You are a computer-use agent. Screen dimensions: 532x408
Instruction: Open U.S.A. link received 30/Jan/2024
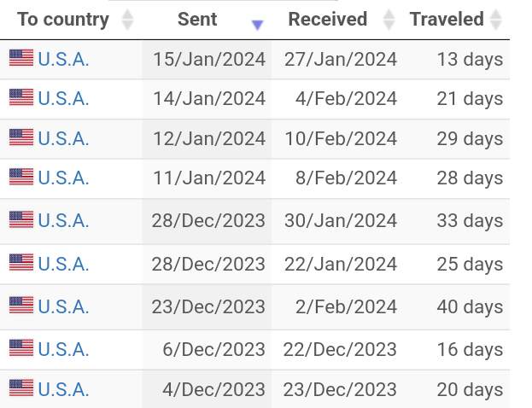63,221
